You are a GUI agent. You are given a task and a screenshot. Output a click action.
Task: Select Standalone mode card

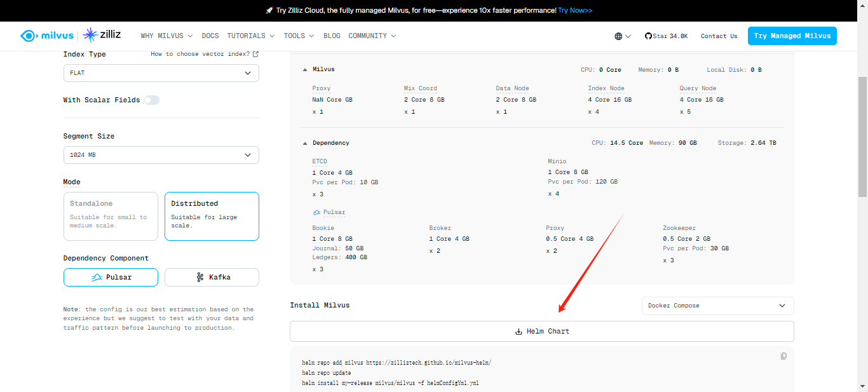tap(111, 216)
